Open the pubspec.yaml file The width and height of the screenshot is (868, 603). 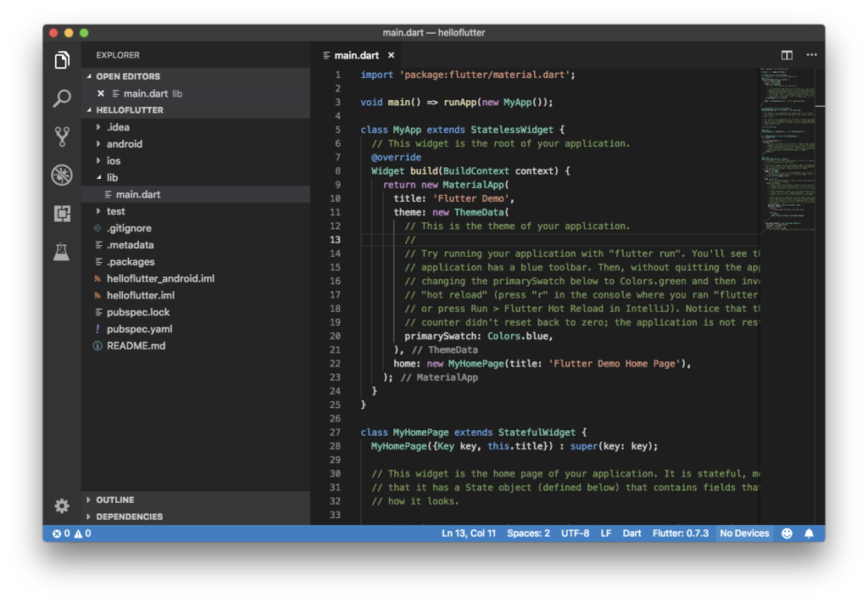pyautogui.click(x=196, y=329)
